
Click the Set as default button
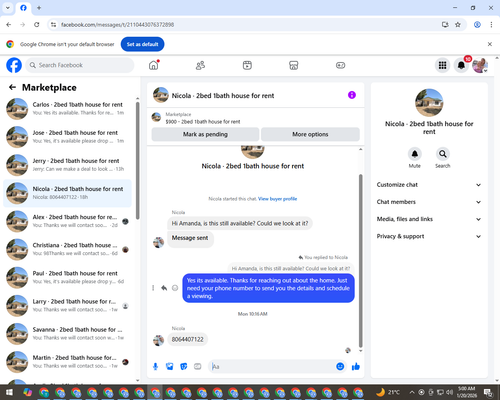(x=142, y=44)
